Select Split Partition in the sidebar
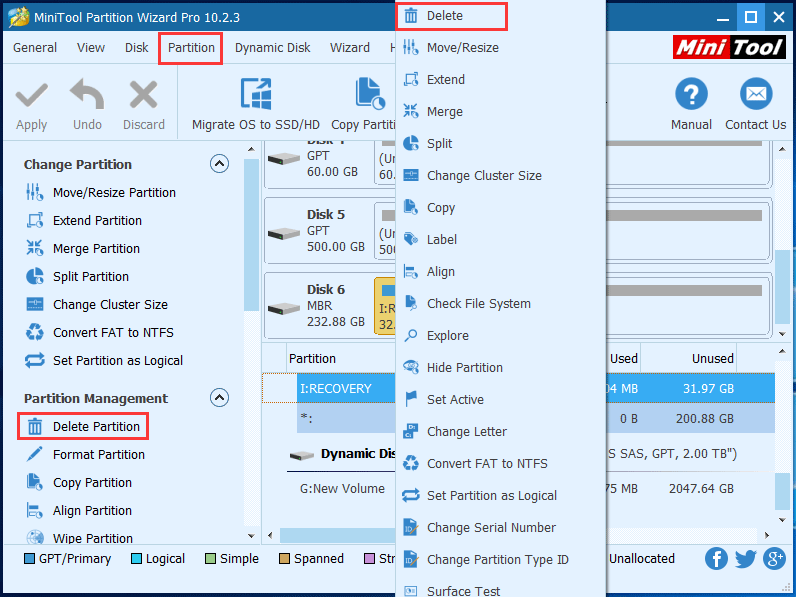Viewport: 796px width, 597px height. pyautogui.click(x=78, y=276)
